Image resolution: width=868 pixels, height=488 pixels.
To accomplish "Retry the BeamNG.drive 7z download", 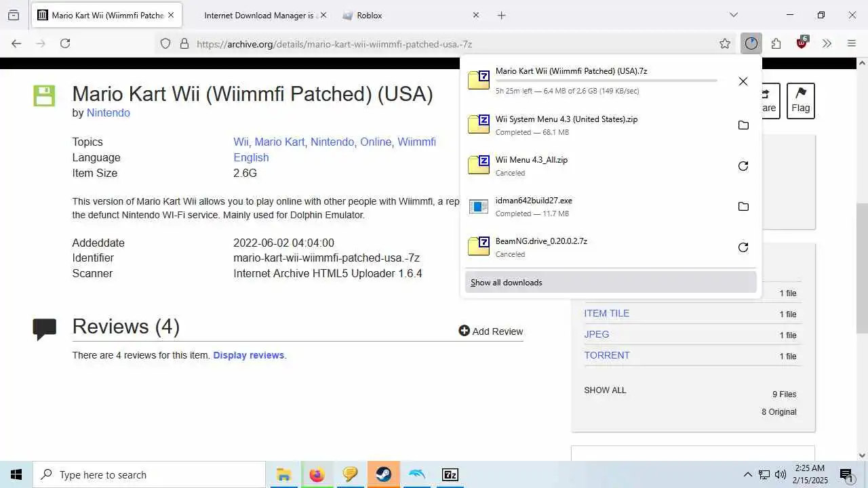I will [x=743, y=247].
